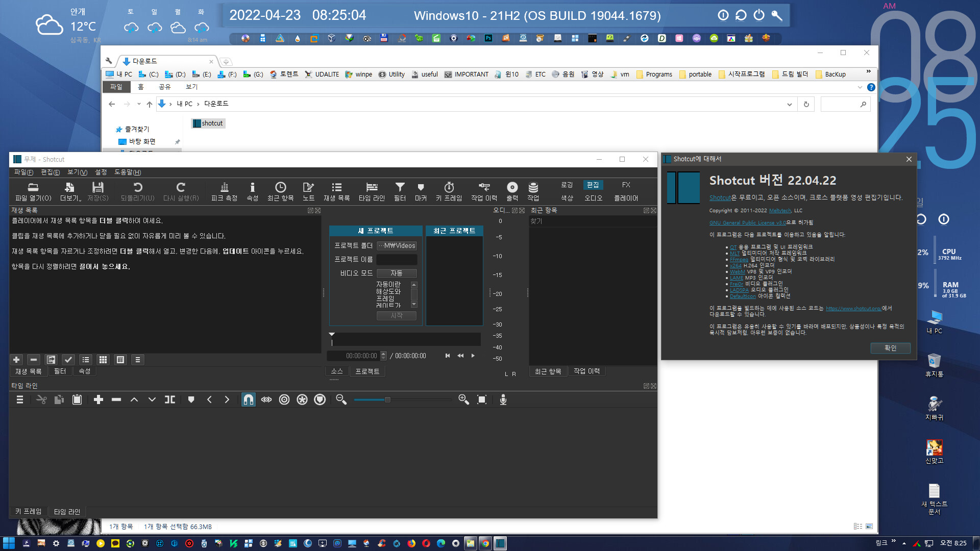
Task: Open 최근 항목 (Recent) clock toolbar icon
Action: tap(280, 191)
